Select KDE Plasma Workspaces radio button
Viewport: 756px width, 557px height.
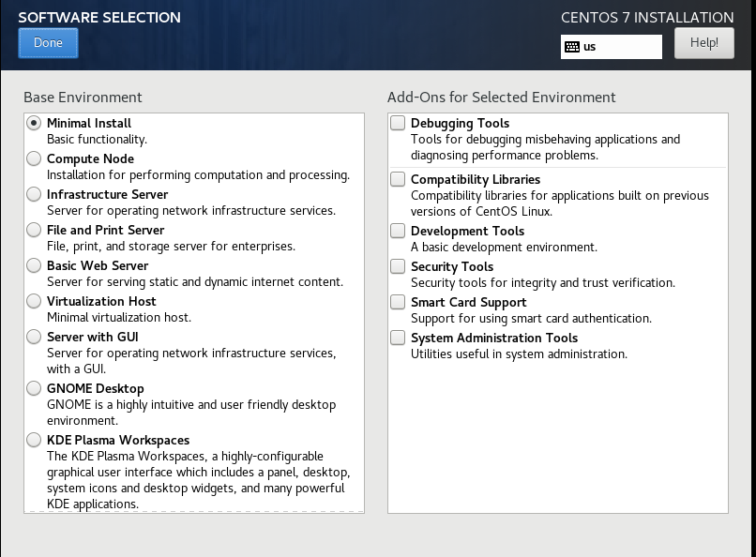[x=35, y=440]
